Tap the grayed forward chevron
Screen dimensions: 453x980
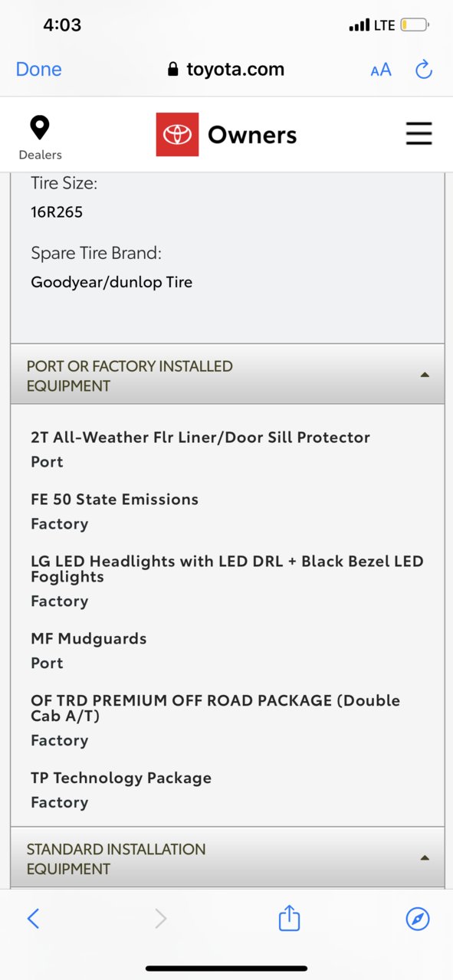point(160,919)
